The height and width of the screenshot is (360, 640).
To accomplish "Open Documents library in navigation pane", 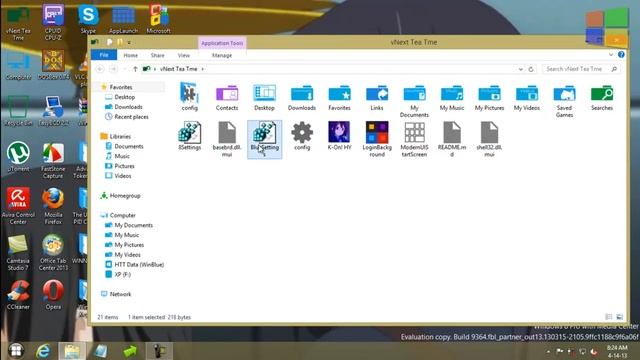I will [129, 146].
